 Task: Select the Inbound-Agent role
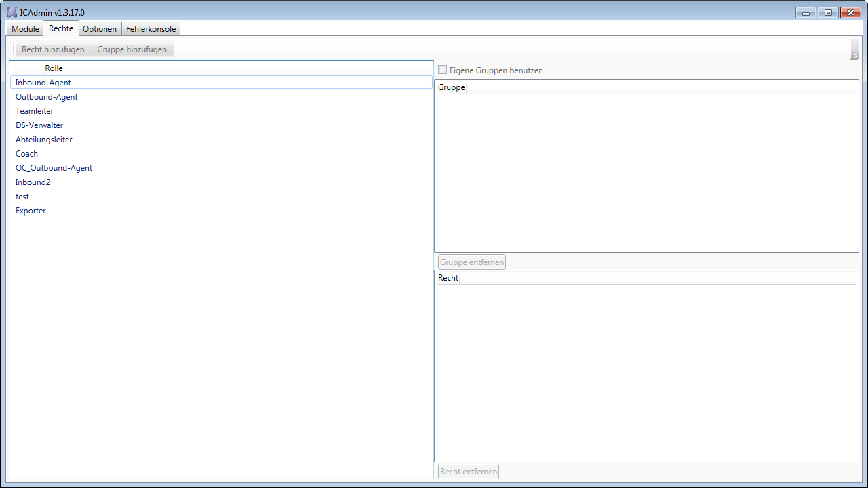221,83
